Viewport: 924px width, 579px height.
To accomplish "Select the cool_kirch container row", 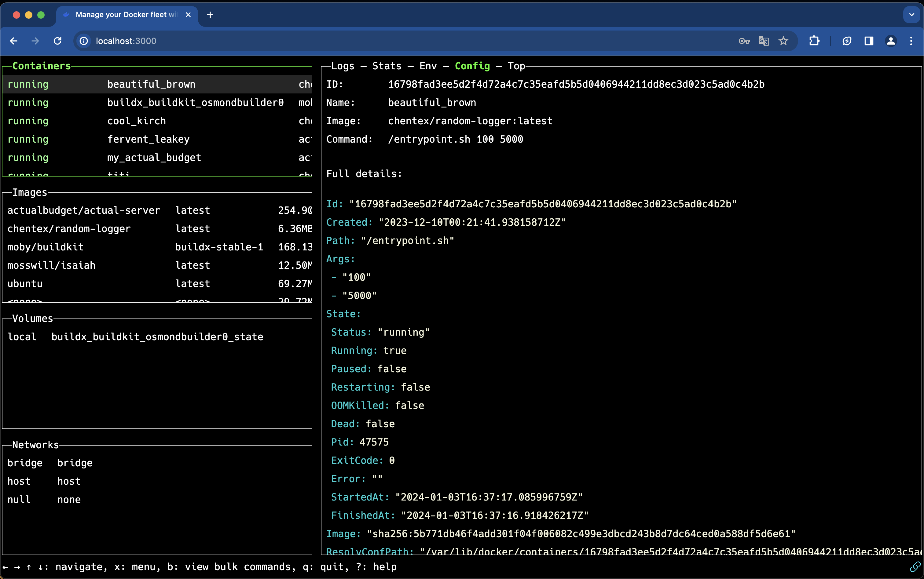I will [x=136, y=121].
